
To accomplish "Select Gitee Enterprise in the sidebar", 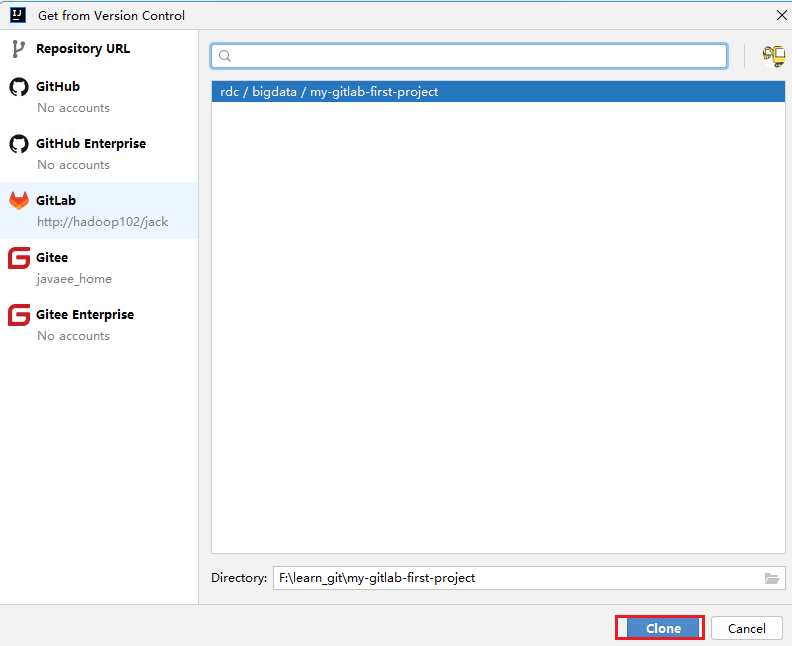I will 99,325.
